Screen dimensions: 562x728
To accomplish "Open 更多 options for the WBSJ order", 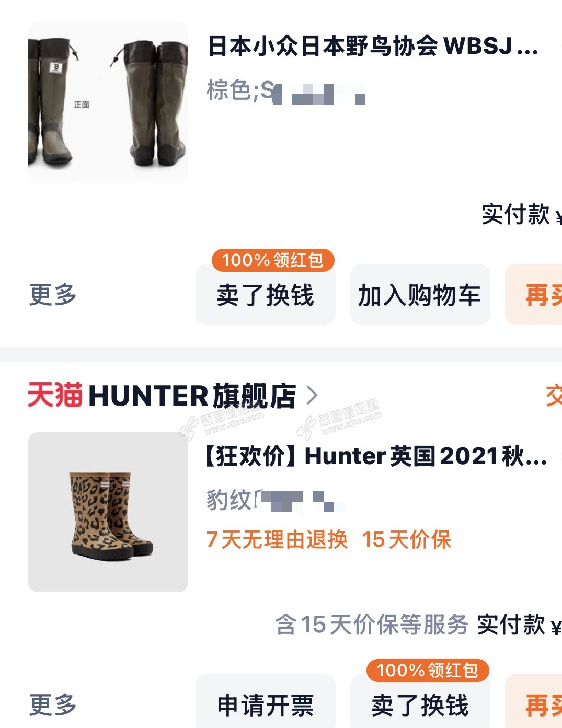I will point(53,295).
